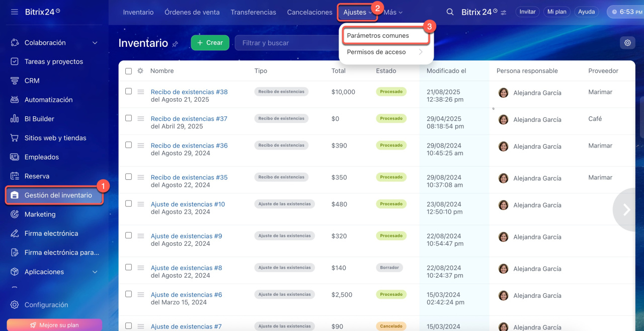
Task: Open BI Builder from the sidebar
Action: [x=39, y=119]
